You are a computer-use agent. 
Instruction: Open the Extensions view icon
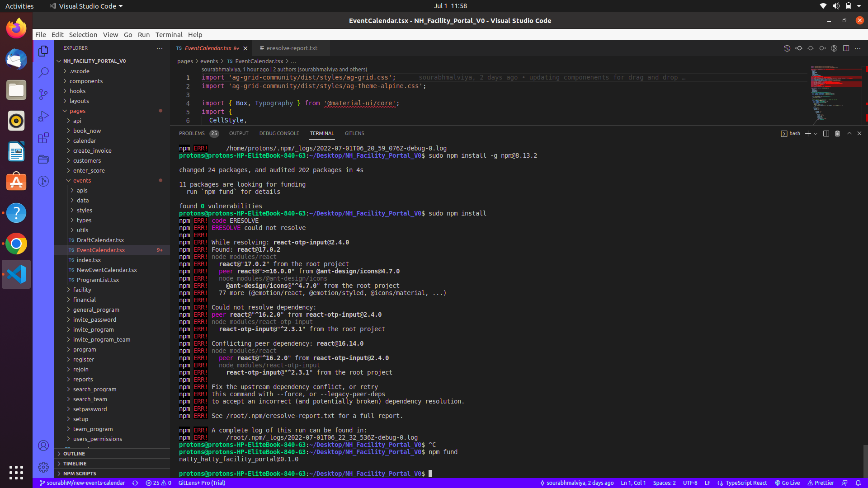pos(43,138)
